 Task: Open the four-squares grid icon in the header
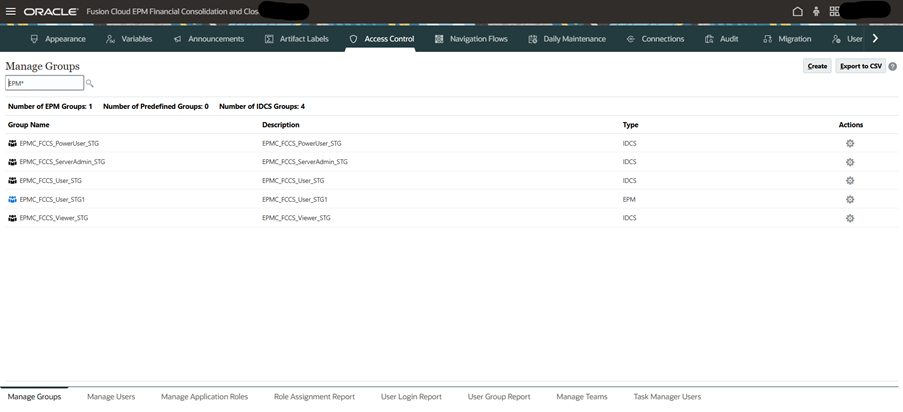[x=834, y=12]
